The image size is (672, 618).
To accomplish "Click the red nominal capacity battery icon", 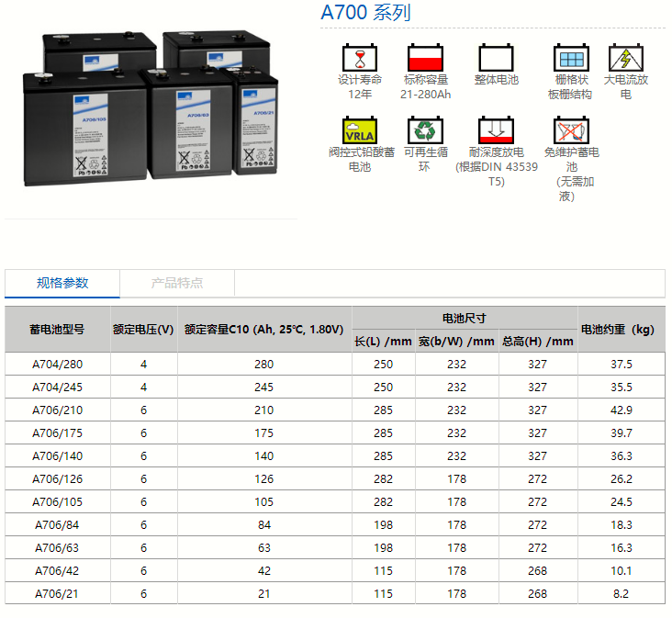I will coord(425,58).
